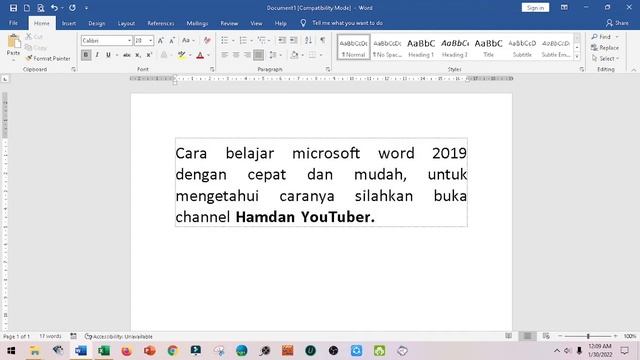640x360 pixels.
Task: Toggle Bold formatting
Action: point(86,55)
